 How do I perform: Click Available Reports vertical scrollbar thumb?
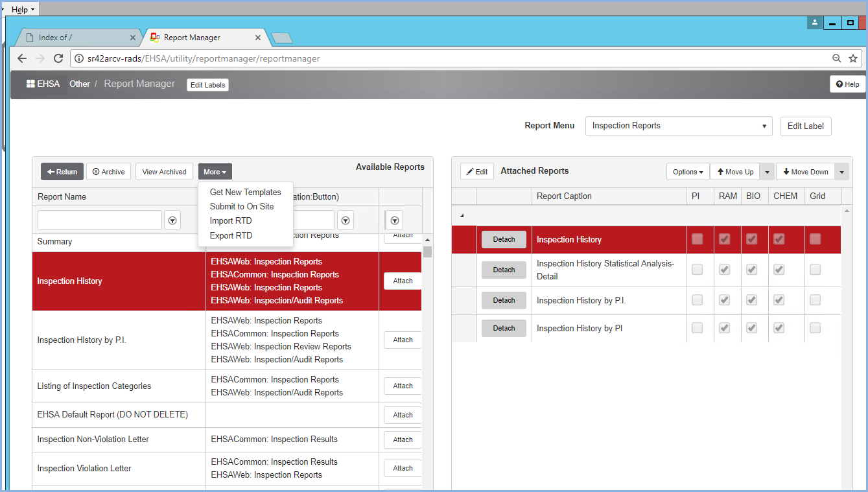point(427,252)
